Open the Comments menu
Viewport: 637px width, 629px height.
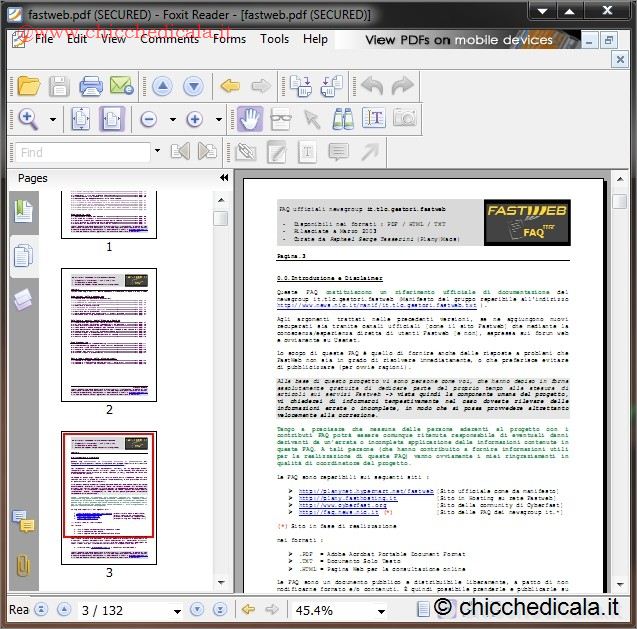(169, 39)
